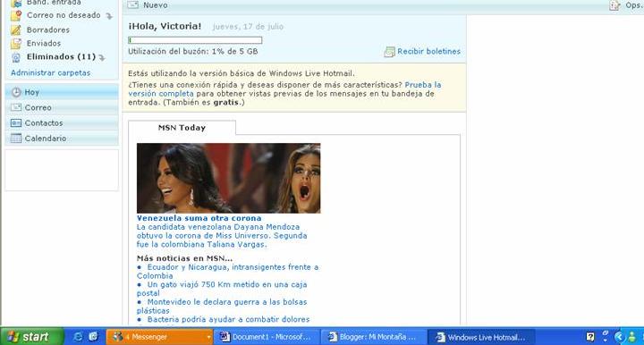Click the Calendario grid icon

[x=16, y=139]
